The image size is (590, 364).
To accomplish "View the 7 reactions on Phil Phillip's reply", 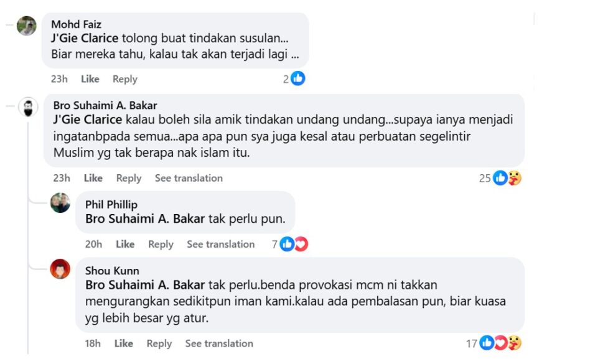I will pyautogui.click(x=291, y=245).
